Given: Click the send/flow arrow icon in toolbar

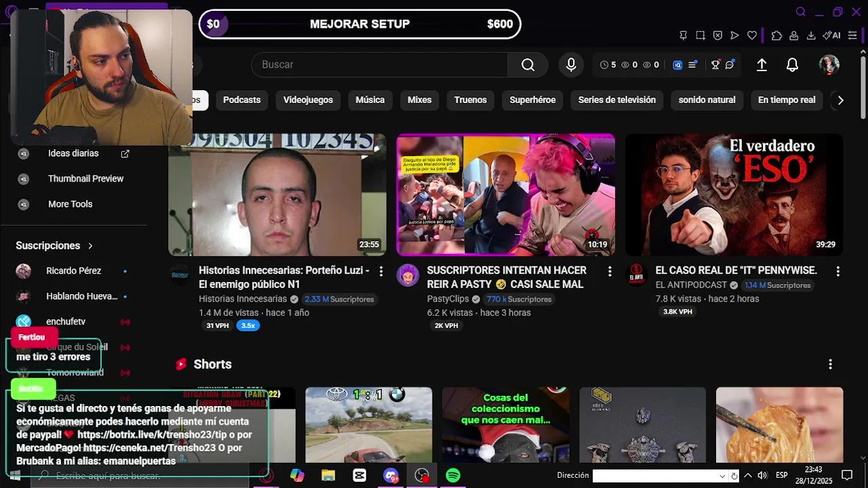Looking at the screenshot, I should (734, 35).
